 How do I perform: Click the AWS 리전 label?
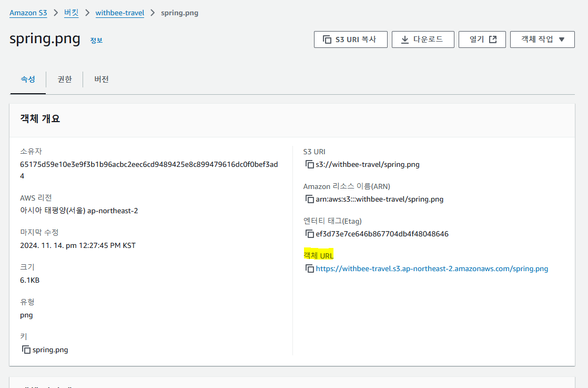(x=36, y=197)
